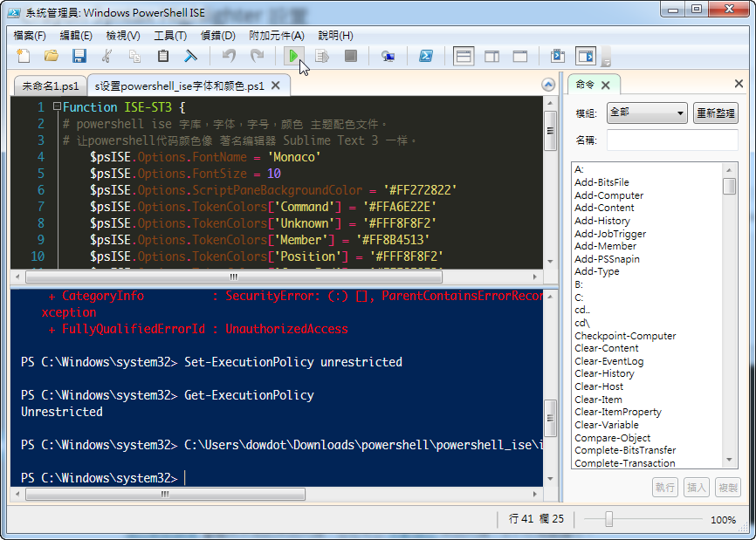Create a new script file
This screenshot has height=540, width=756.
(x=24, y=56)
